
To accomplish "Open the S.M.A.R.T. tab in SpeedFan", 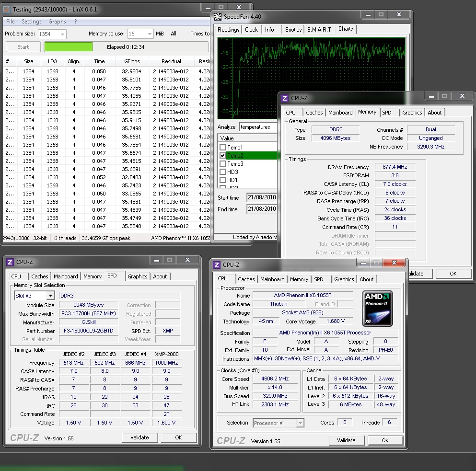I will (x=320, y=30).
